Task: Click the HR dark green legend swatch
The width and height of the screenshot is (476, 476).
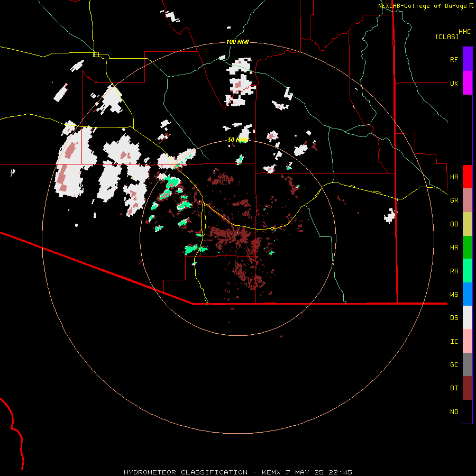Action: click(x=467, y=247)
